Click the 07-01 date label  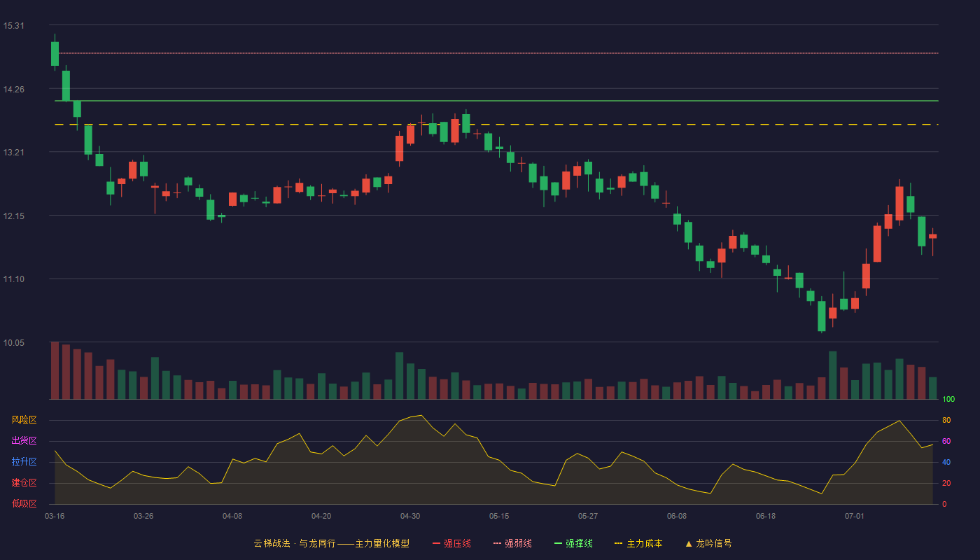click(855, 516)
